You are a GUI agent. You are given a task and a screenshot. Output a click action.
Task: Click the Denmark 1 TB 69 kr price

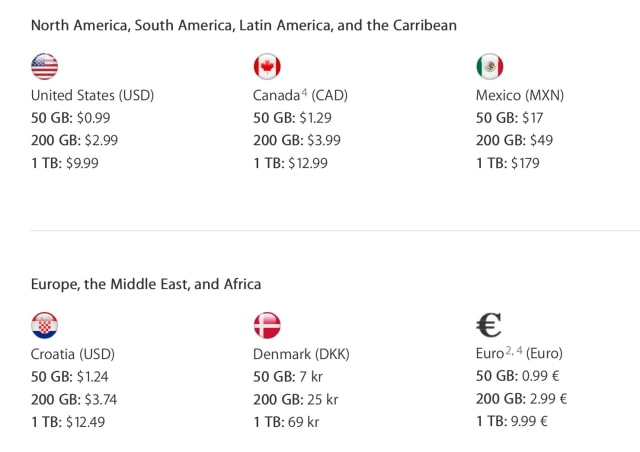286,421
